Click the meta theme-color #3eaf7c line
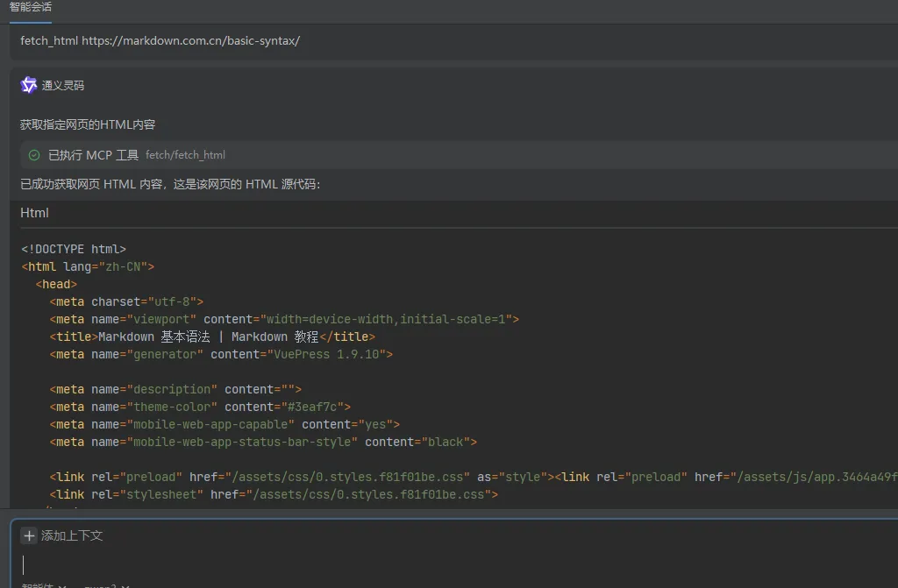898x588 pixels. tap(200, 407)
